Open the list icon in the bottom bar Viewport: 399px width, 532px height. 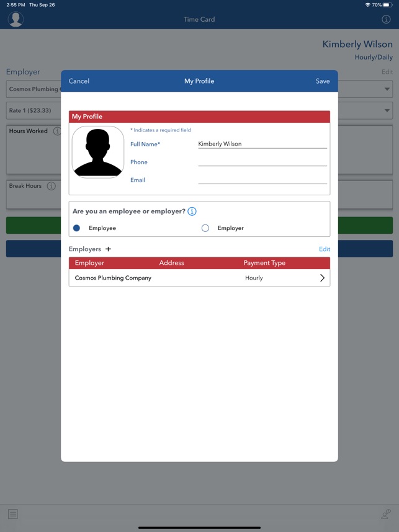coord(13,514)
